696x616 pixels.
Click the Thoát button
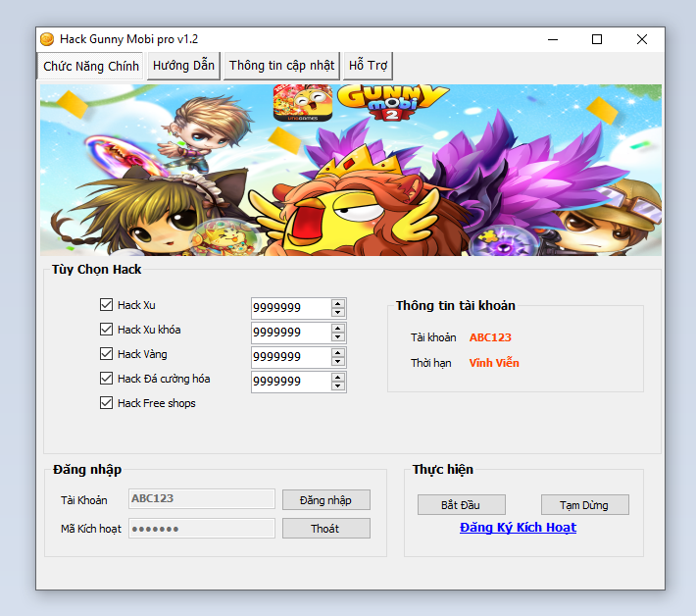point(325,529)
